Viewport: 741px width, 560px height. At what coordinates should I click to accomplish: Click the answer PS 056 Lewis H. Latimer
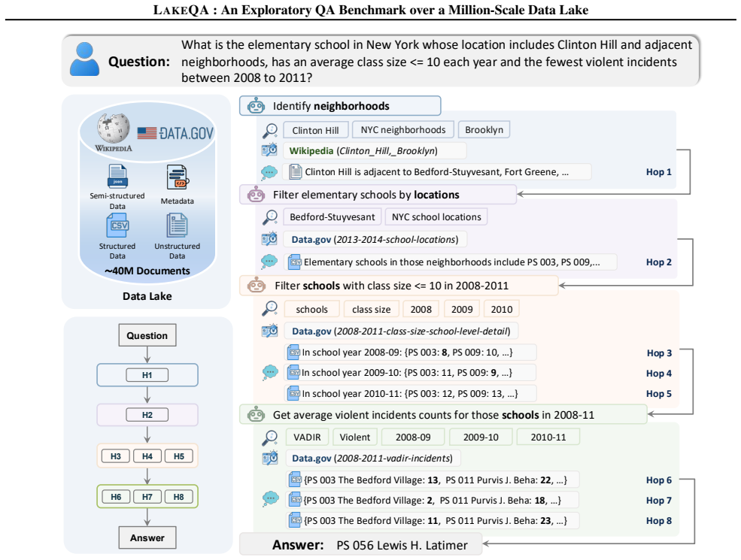tap(402, 545)
